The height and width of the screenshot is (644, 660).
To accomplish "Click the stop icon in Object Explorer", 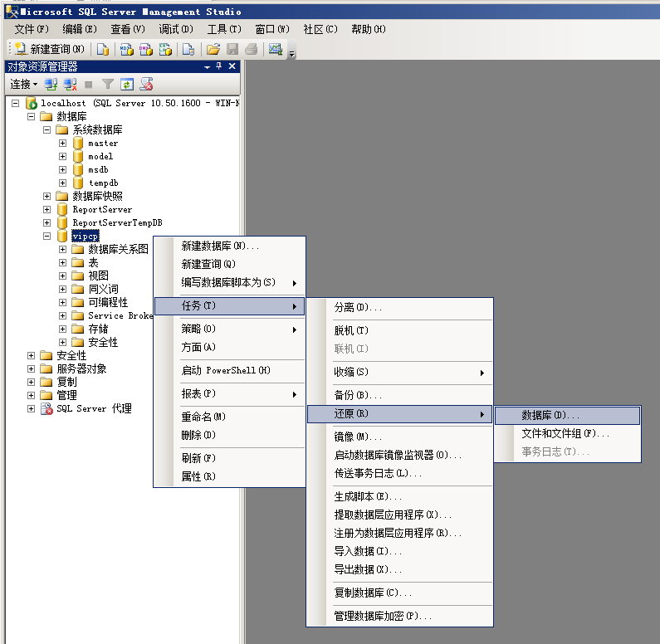I will click(88, 85).
